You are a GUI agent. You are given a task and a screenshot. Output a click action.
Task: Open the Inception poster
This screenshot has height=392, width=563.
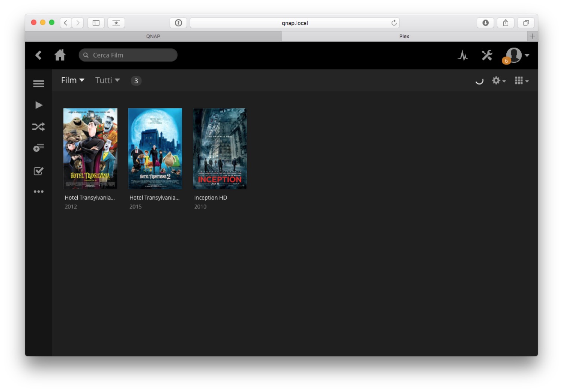click(220, 148)
